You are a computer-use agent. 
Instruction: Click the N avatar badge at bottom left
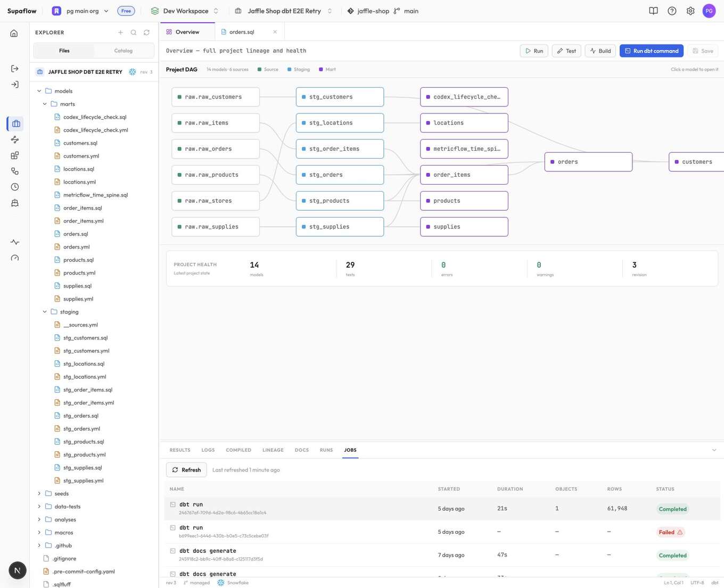coord(18,570)
